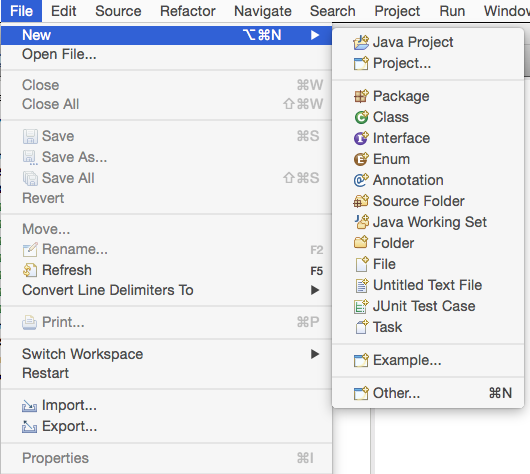Click the Annotation @ icon
This screenshot has width=530, height=474.
[361, 180]
